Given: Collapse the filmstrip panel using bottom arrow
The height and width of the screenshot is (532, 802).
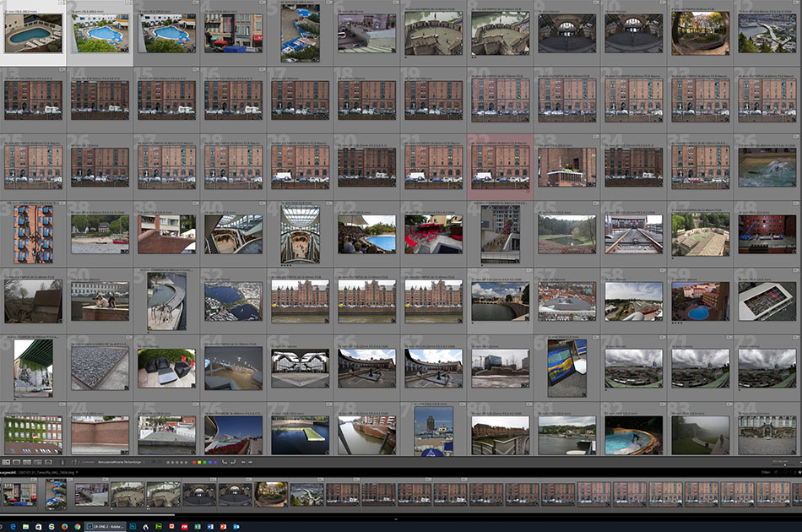Looking at the screenshot, I should (x=396, y=519).
